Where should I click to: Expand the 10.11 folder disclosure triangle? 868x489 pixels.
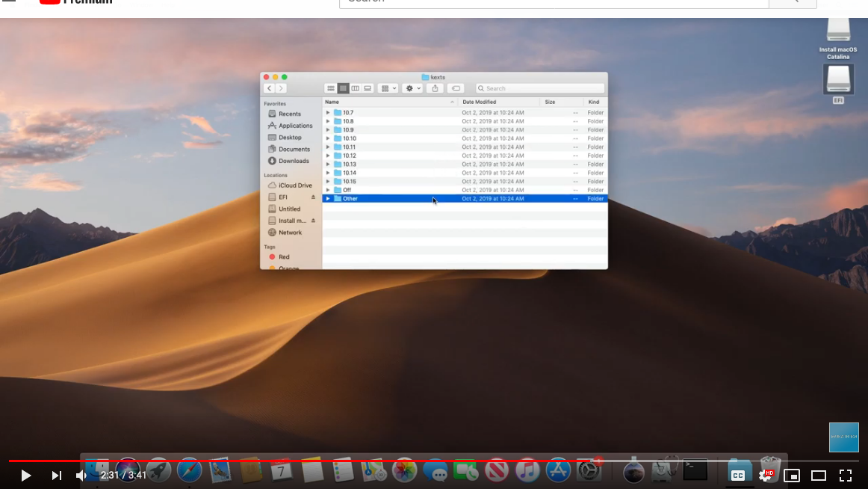pyautogui.click(x=328, y=147)
